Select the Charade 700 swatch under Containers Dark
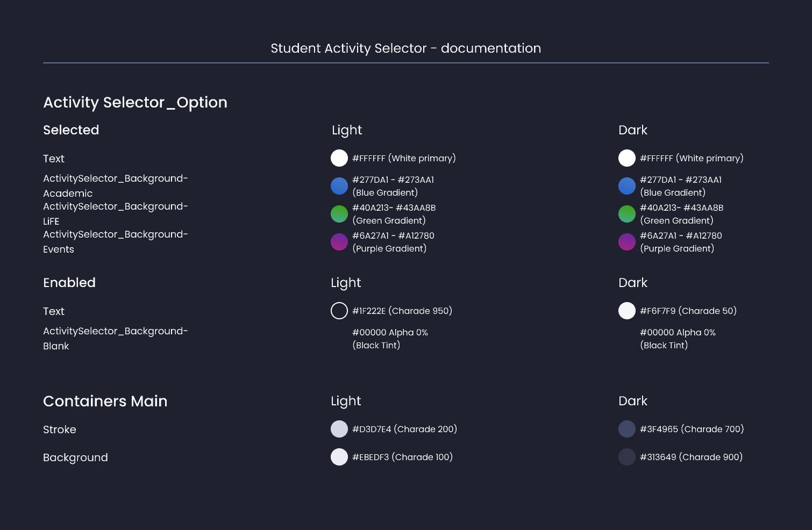Viewport: 812px width, 530px height. coord(627,429)
